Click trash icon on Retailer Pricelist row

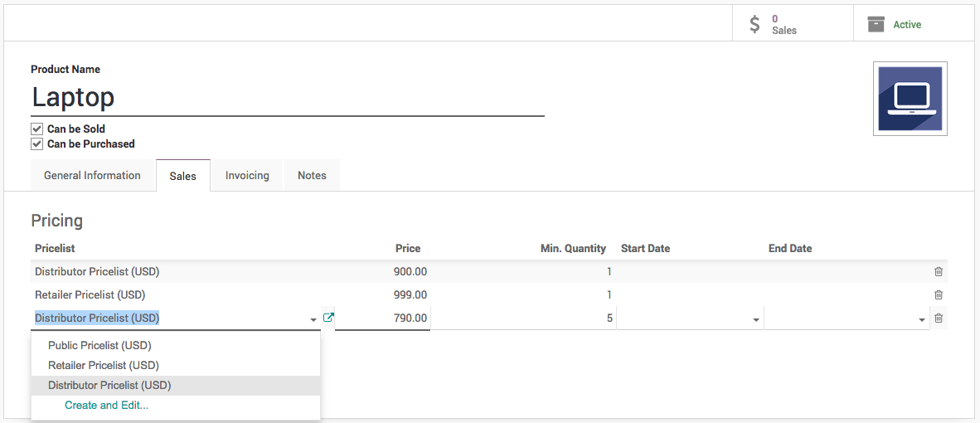[x=938, y=295]
